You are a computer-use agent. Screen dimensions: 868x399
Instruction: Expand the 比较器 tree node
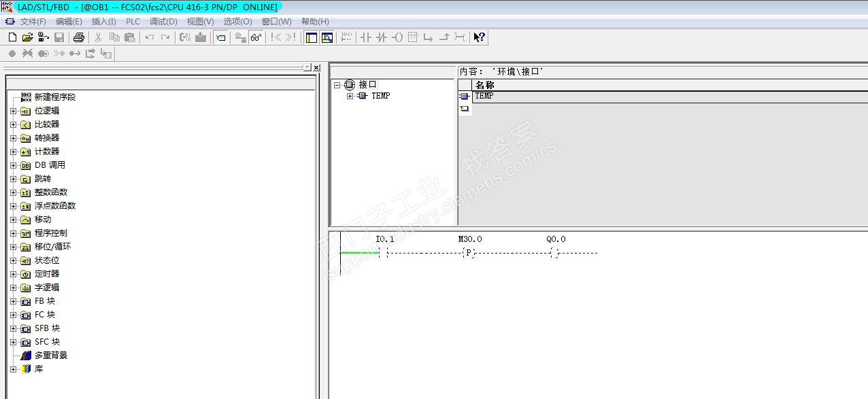tap(13, 124)
